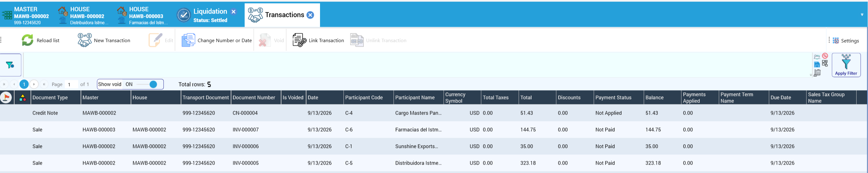Switch to HOUSE HAWB-000003 tab
Image resolution: width=868 pixels, height=173 pixels.
point(142,15)
